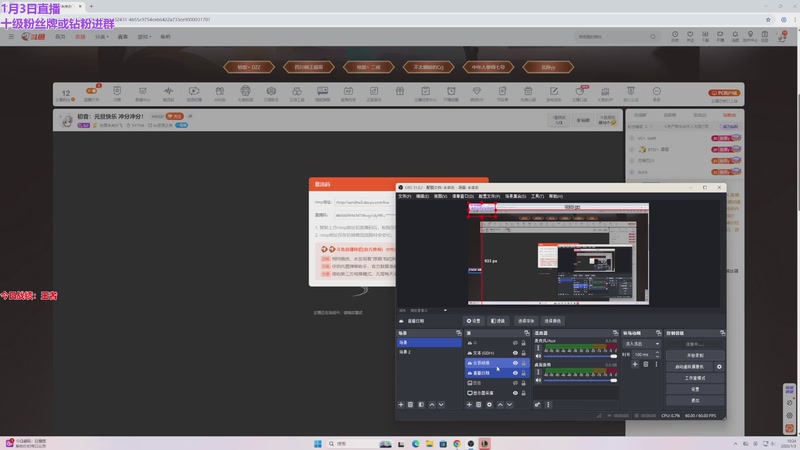
Task: Adjust Mic/Aux volume slider handle
Action: [x=614, y=356]
